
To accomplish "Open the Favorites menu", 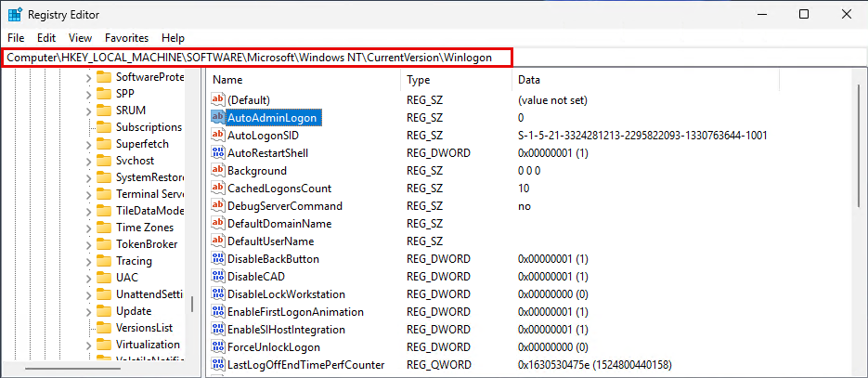I will [127, 38].
